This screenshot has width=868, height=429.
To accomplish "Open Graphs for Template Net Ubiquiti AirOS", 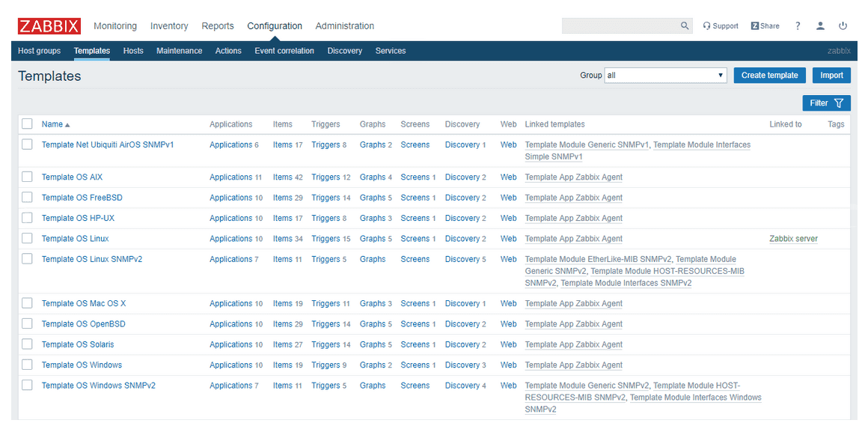I will pyautogui.click(x=373, y=144).
